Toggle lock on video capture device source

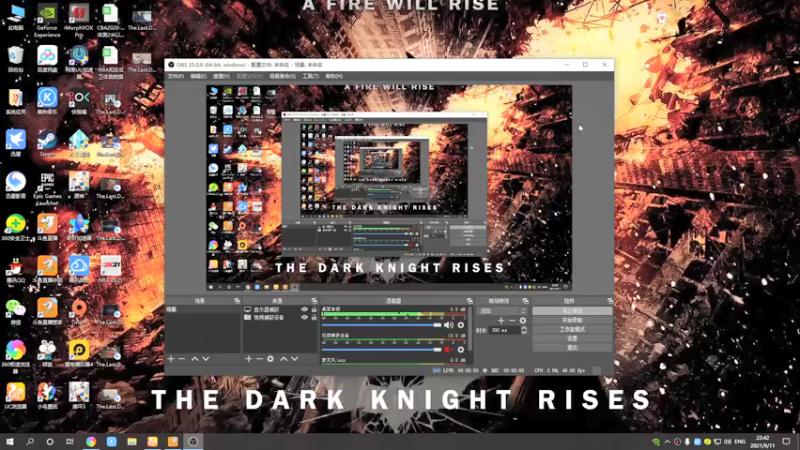pyautogui.click(x=314, y=317)
